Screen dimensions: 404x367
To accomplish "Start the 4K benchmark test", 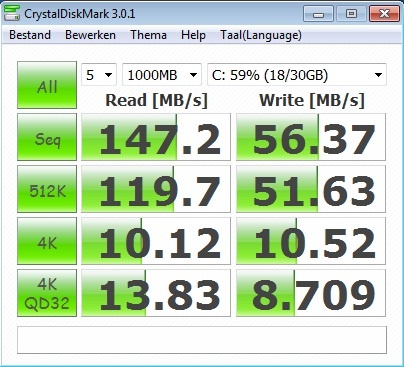I will (47, 241).
